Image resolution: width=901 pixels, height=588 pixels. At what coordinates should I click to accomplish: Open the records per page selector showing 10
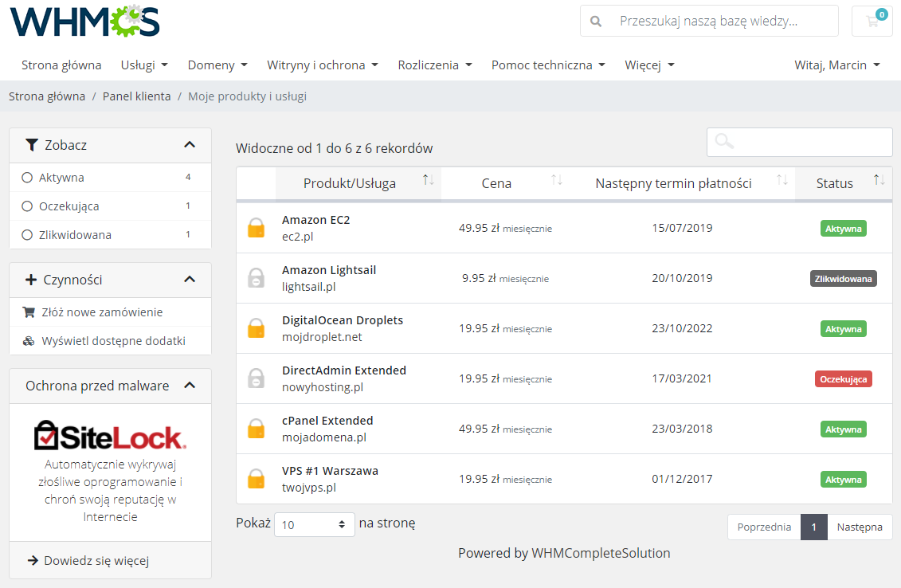314,524
